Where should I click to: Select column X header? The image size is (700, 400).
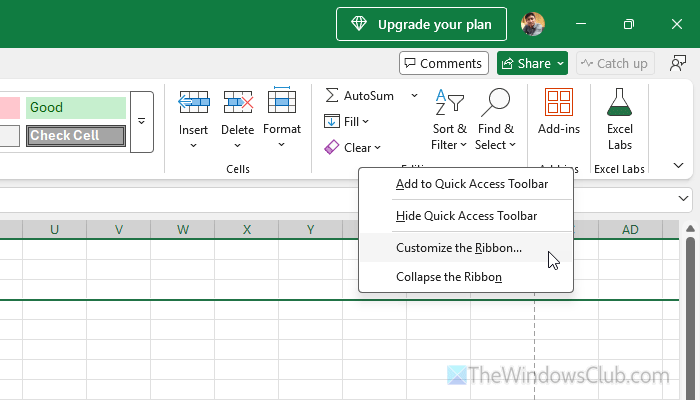[x=246, y=229]
